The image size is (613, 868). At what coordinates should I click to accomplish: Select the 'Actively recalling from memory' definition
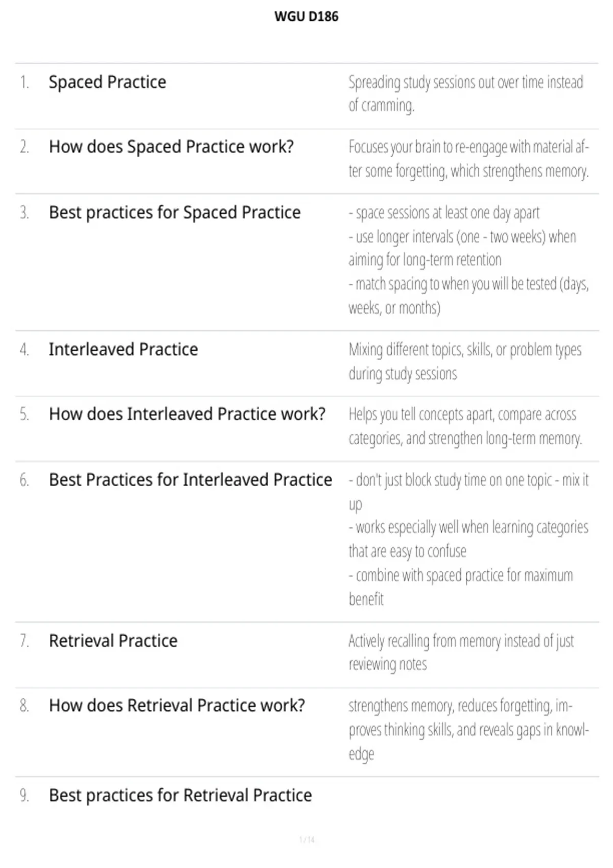(x=461, y=653)
